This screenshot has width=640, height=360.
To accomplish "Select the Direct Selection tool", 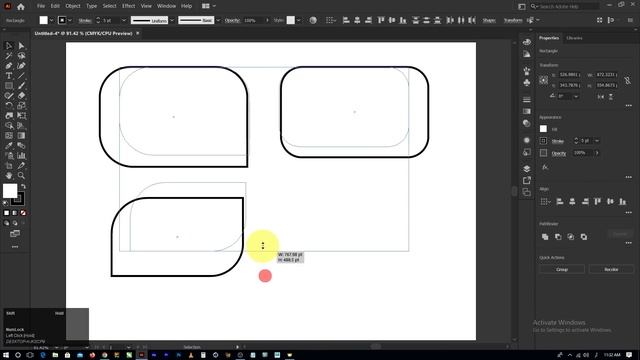I will (x=21, y=46).
